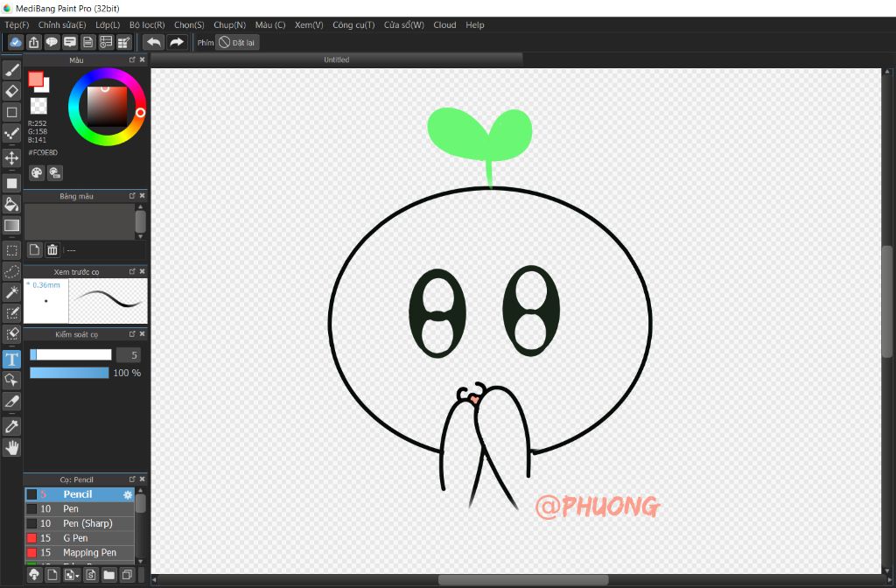
Task: Click the cloud save icon in toolbar
Action: coord(16,42)
